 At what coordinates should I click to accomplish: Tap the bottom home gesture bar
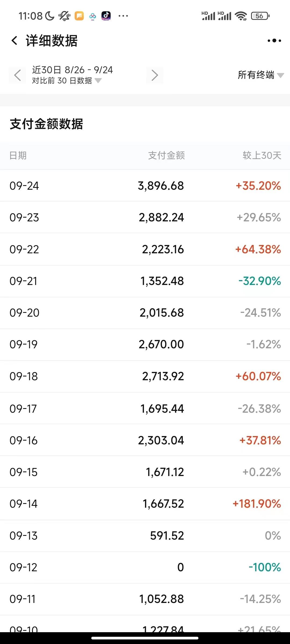[145, 638]
